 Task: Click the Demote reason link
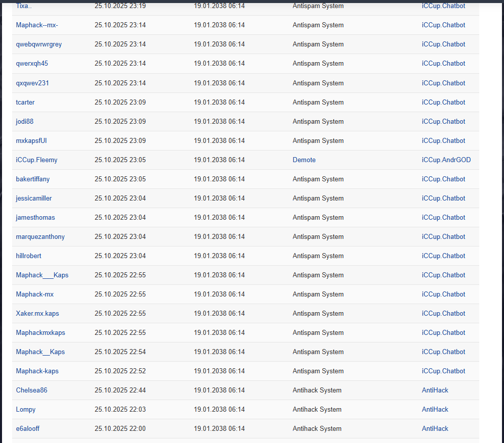click(304, 160)
